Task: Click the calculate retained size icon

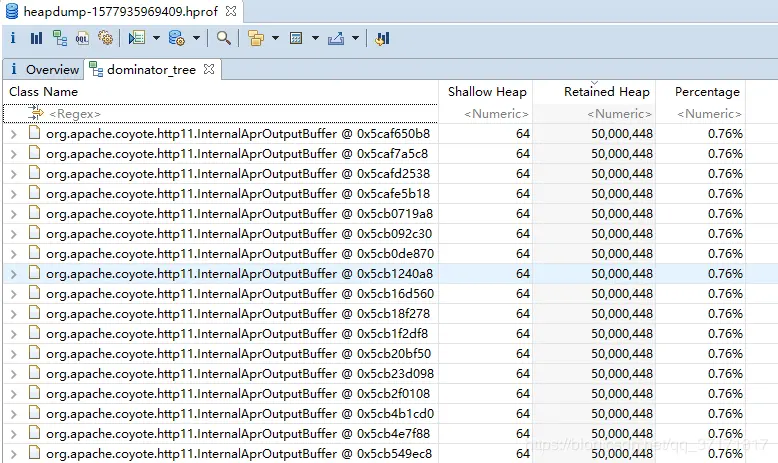Action: click(x=296, y=38)
